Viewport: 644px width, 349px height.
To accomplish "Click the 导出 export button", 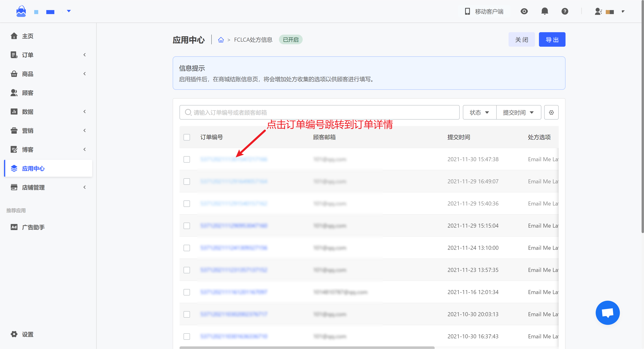I will point(552,39).
